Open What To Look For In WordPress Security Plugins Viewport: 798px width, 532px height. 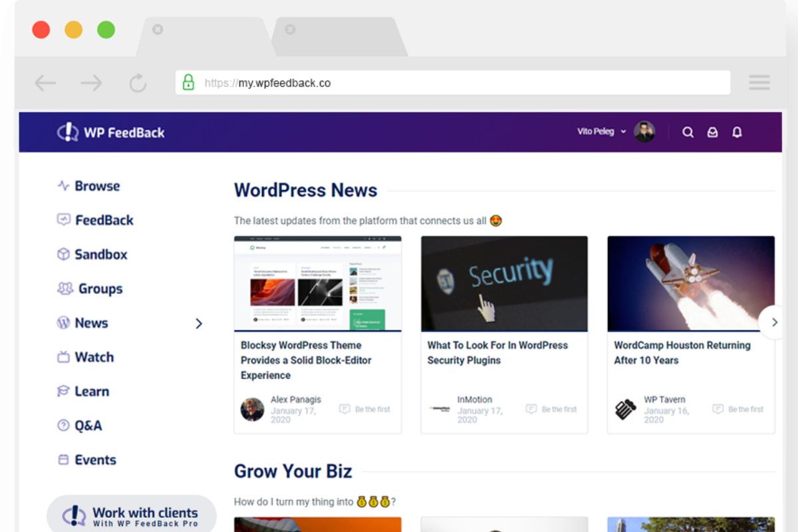(x=497, y=353)
